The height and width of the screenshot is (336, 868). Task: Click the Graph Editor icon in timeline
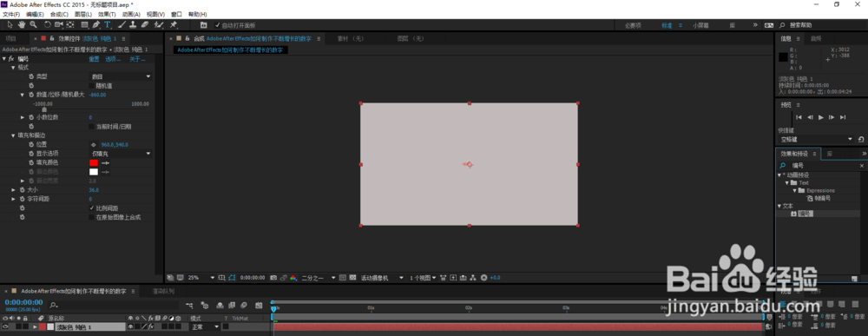259,305
